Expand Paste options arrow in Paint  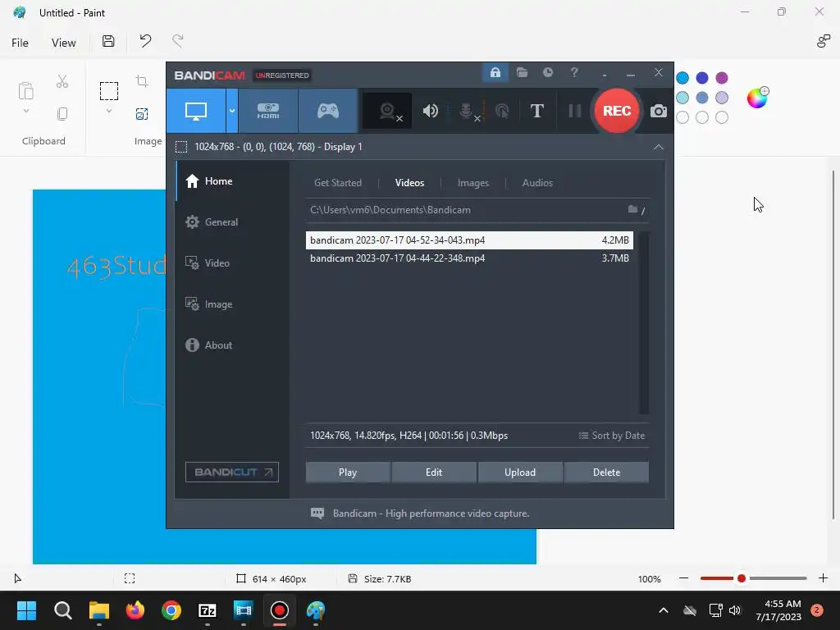[x=25, y=112]
